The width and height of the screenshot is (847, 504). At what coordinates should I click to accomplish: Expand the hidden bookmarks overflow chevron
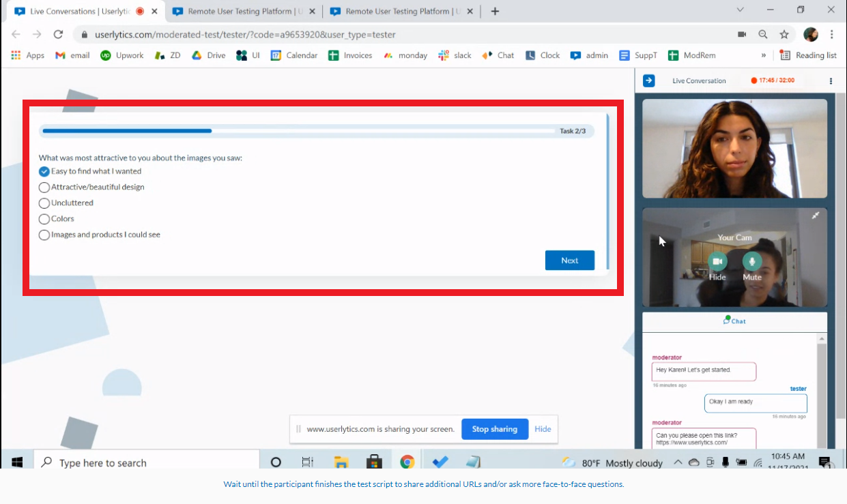click(x=763, y=55)
